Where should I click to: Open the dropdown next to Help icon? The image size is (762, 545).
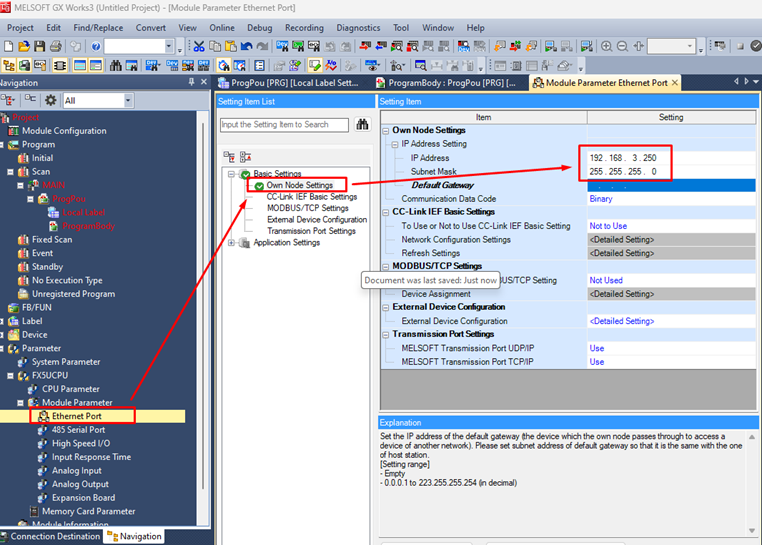pyautogui.click(x=169, y=46)
